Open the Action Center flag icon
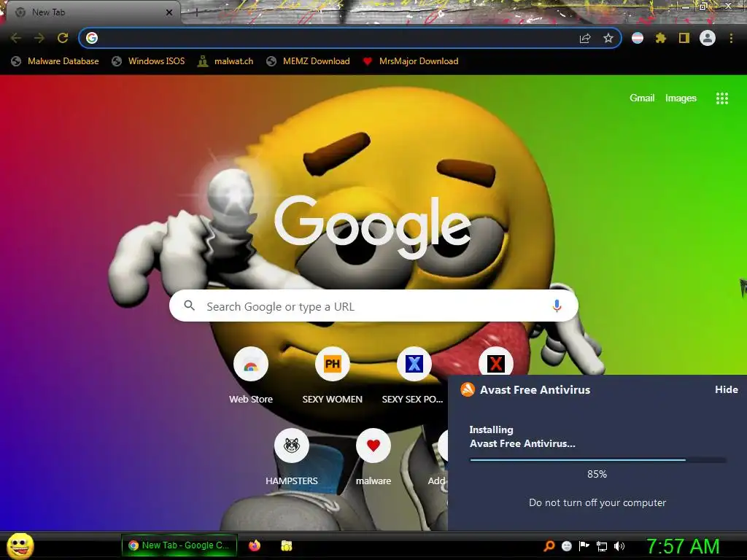747x560 pixels. click(584, 545)
